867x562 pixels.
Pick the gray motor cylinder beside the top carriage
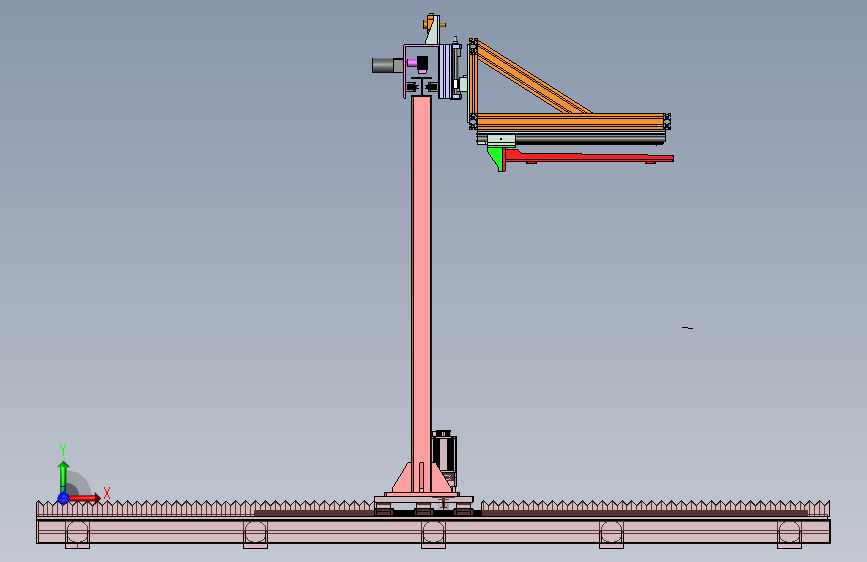click(388, 65)
